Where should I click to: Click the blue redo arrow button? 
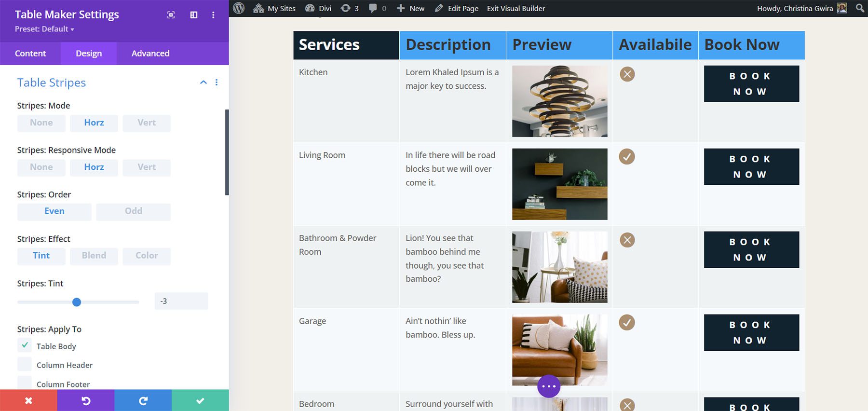(143, 400)
